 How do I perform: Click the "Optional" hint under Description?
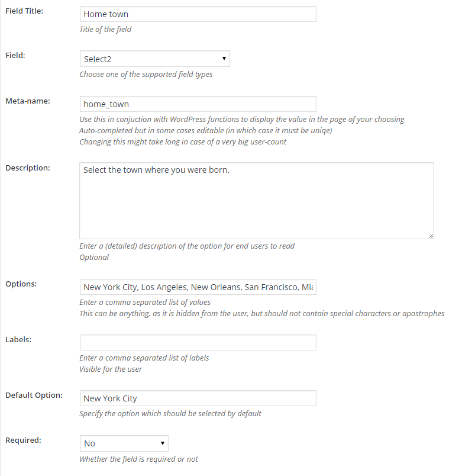click(94, 258)
